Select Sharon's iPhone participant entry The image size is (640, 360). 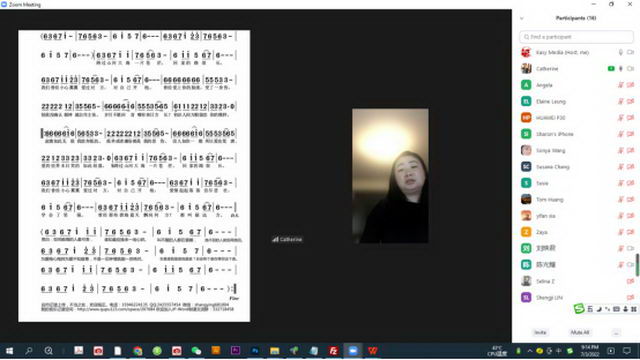(x=576, y=134)
